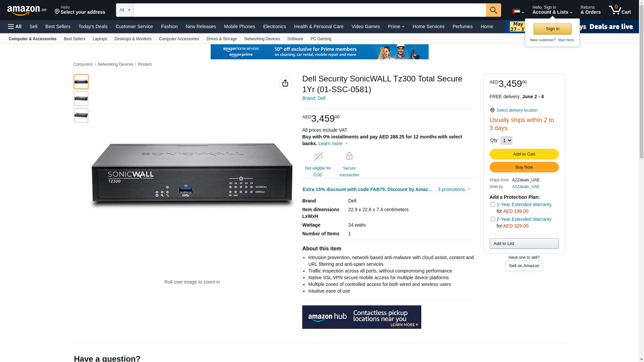Click the Secure transaction lock icon
This screenshot has width=644, height=362.
click(349, 156)
